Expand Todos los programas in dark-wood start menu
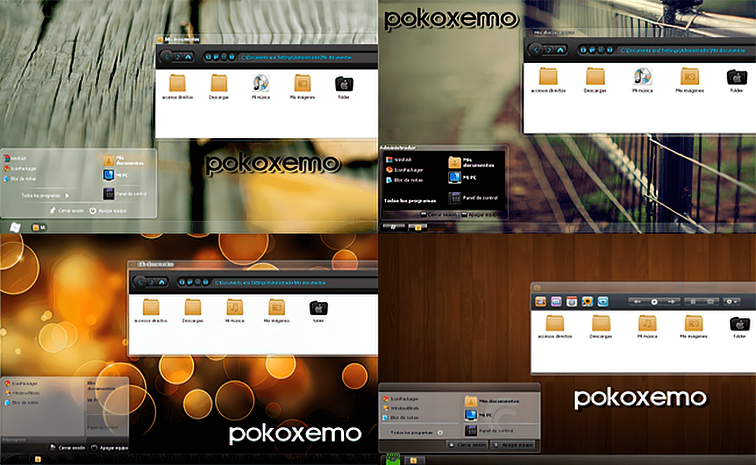This screenshot has height=465, width=756. pos(416,431)
